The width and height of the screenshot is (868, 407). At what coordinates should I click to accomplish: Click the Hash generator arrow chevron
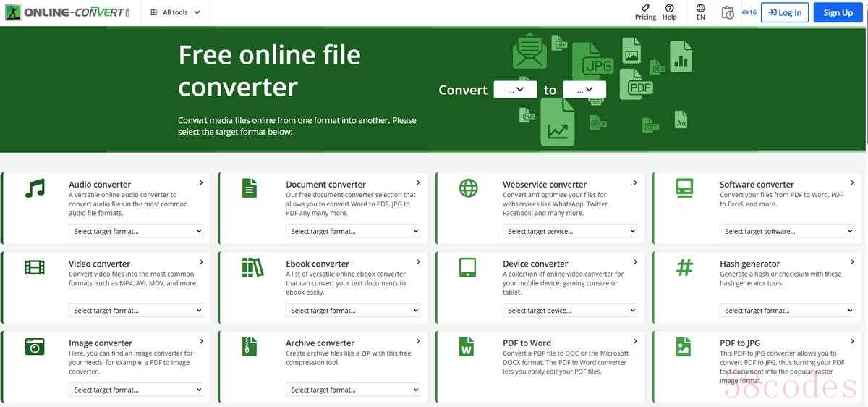click(852, 261)
